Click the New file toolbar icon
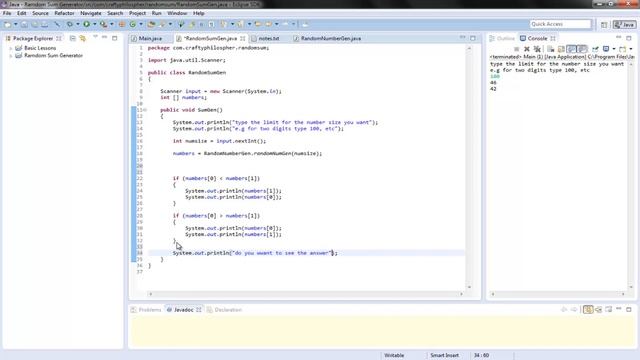Screen dimensions: 640x360 7,24
